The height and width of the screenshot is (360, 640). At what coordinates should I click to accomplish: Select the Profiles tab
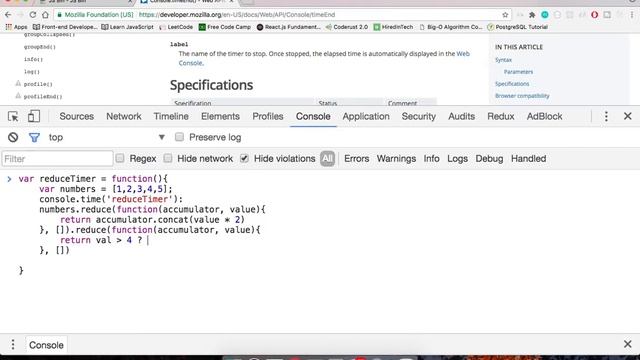268,116
